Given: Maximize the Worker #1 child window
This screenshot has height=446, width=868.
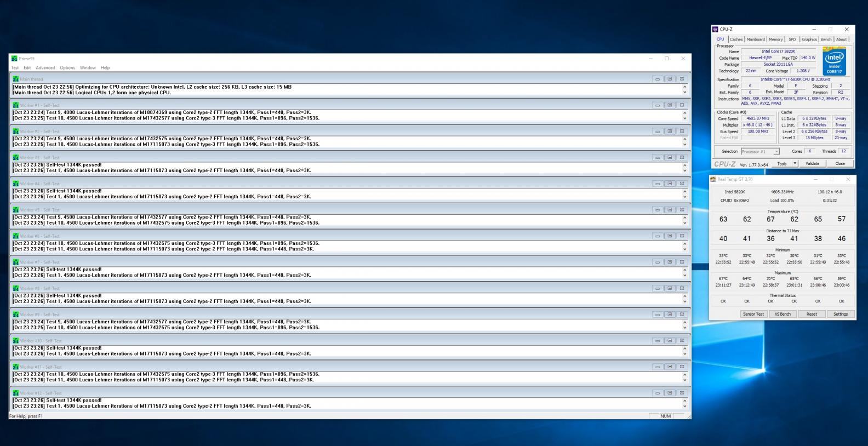Looking at the screenshot, I should (670, 105).
